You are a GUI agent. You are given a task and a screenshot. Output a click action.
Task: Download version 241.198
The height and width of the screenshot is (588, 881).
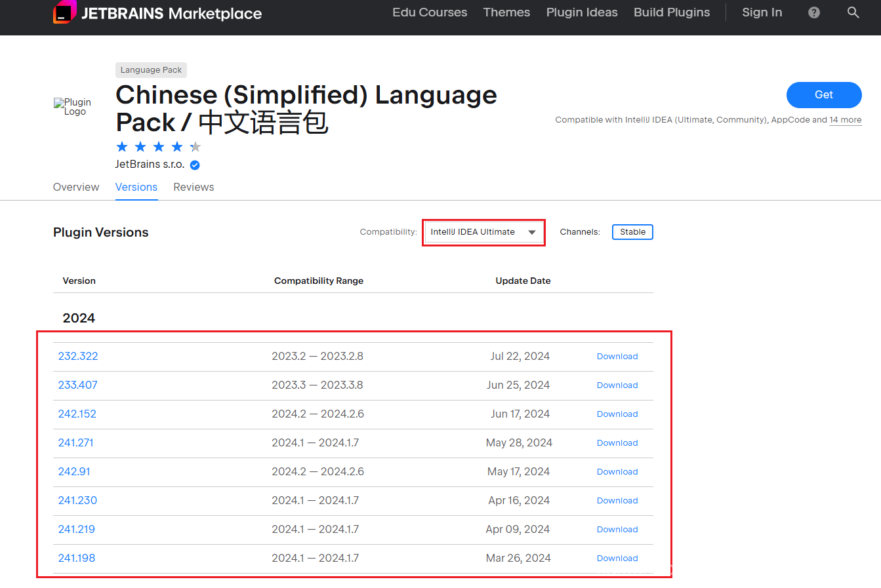[617, 559]
